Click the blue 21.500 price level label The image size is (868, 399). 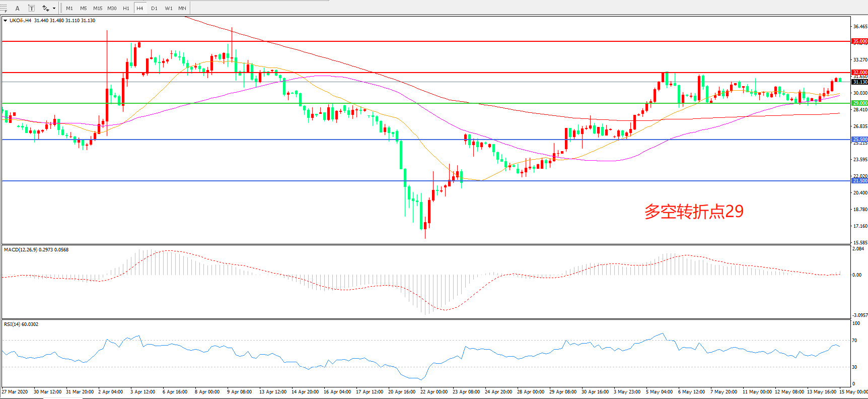[x=859, y=180]
